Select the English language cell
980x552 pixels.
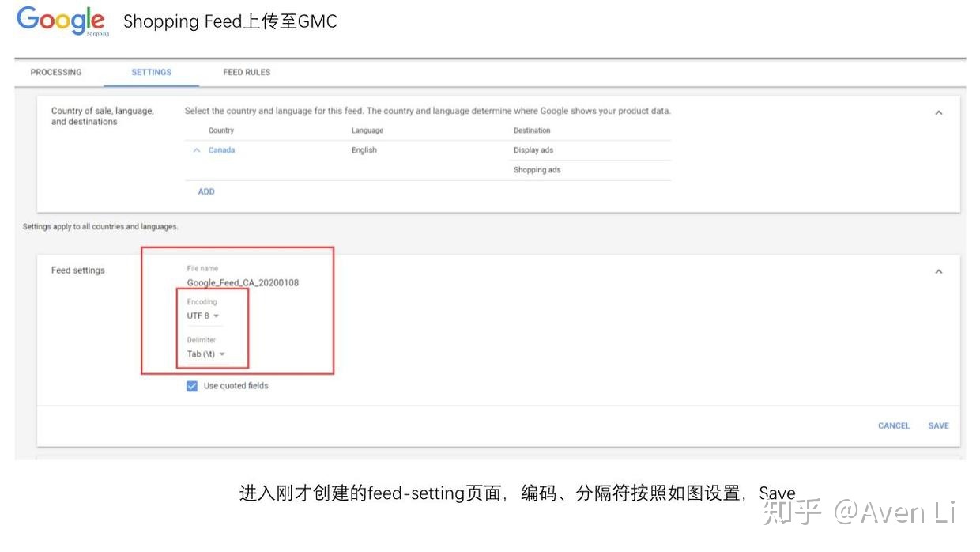pos(364,150)
